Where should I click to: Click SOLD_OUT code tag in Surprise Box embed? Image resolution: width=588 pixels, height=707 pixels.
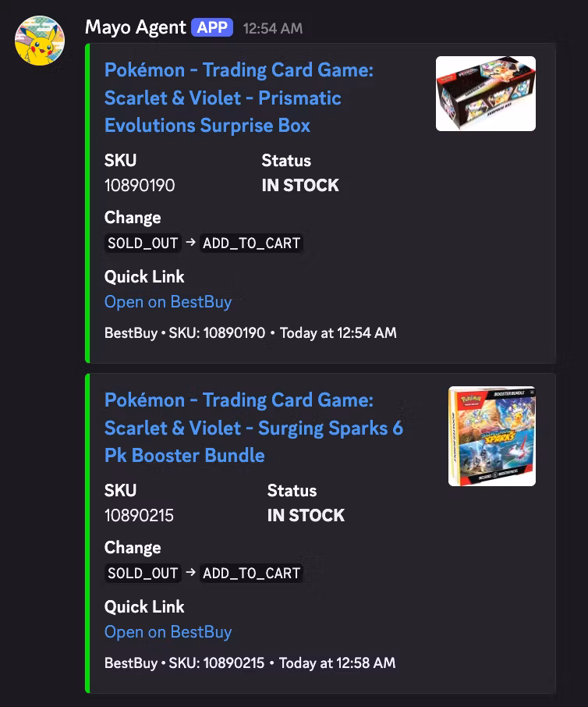pos(143,243)
